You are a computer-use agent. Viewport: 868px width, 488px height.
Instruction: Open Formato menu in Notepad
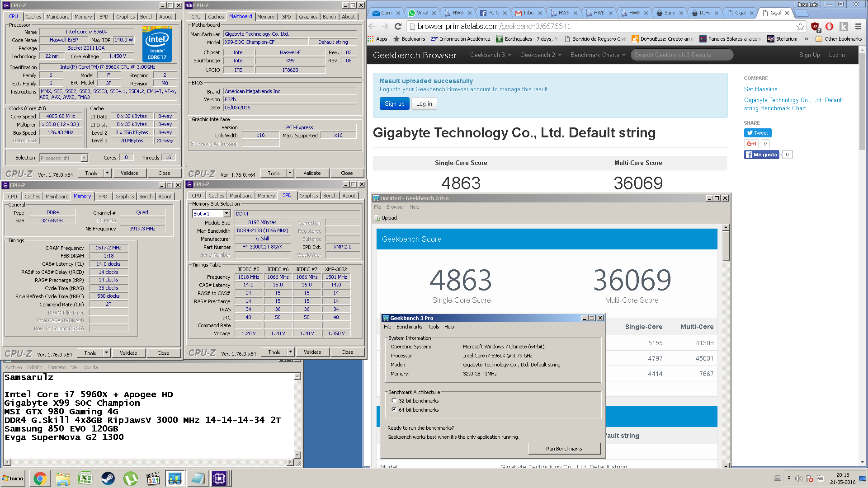tap(57, 367)
